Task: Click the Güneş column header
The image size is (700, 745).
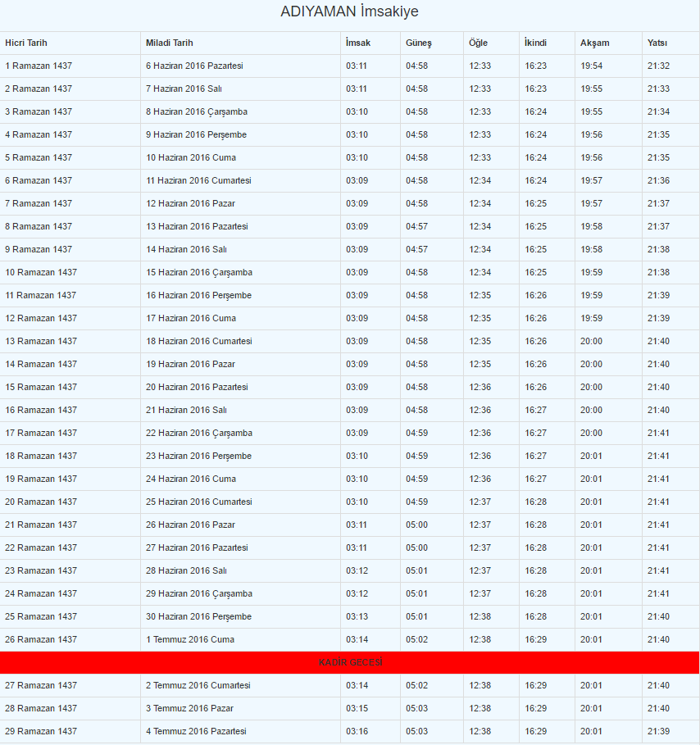Action: point(419,43)
